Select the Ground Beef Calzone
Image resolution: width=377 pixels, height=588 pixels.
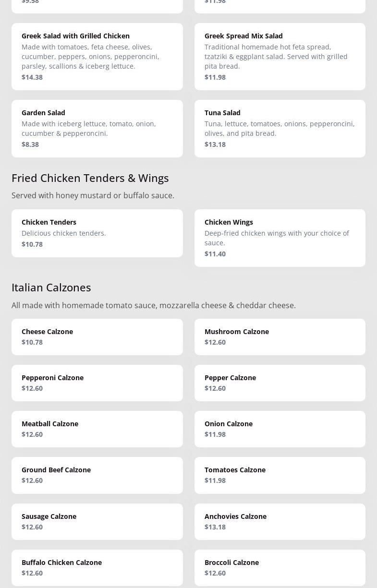pos(97,475)
